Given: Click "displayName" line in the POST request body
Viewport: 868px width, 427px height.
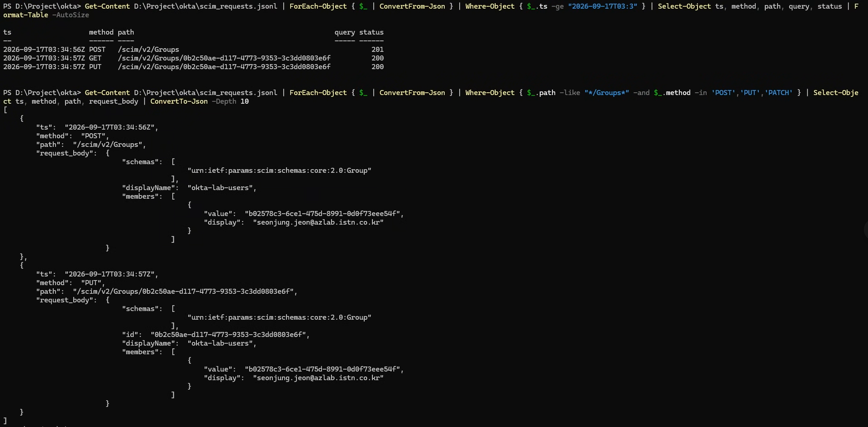Looking at the screenshot, I should coord(189,188).
